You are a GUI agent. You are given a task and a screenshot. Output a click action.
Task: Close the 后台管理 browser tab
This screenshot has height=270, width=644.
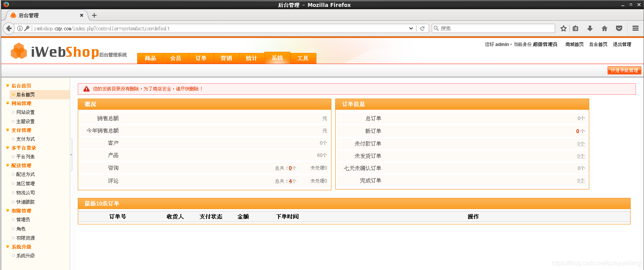click(x=82, y=15)
